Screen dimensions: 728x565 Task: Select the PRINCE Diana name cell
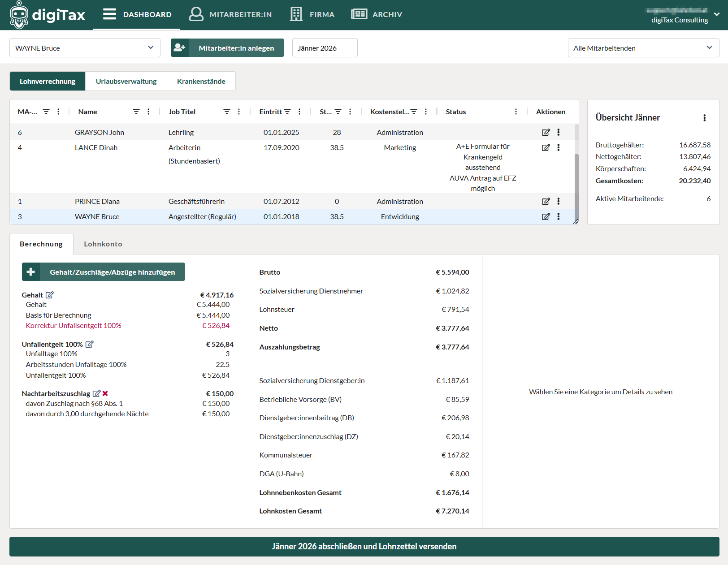click(x=97, y=201)
